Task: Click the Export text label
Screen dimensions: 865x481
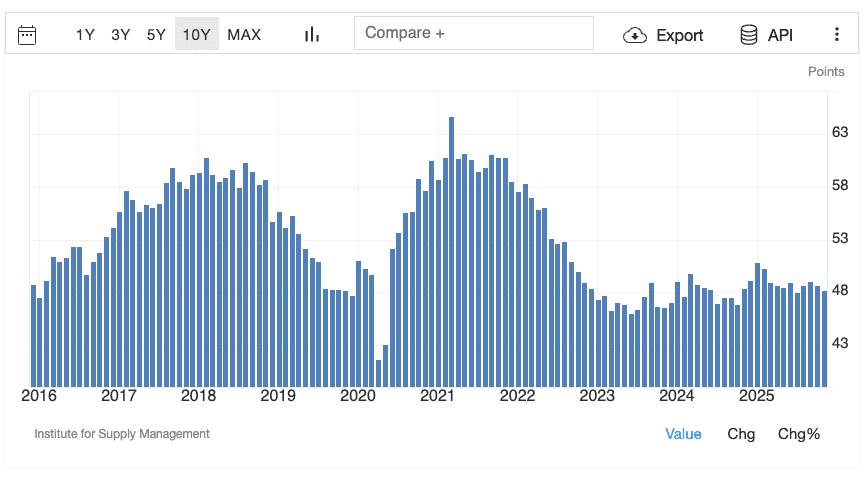Action: tap(680, 35)
